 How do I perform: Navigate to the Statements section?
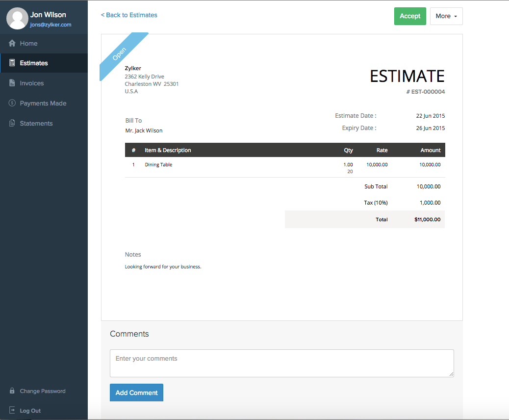pos(37,123)
